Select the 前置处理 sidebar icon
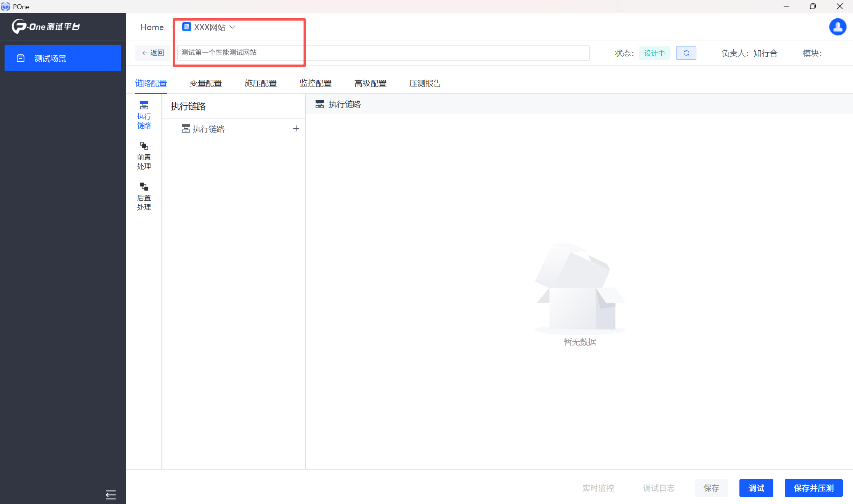The width and height of the screenshot is (853, 504). click(144, 156)
